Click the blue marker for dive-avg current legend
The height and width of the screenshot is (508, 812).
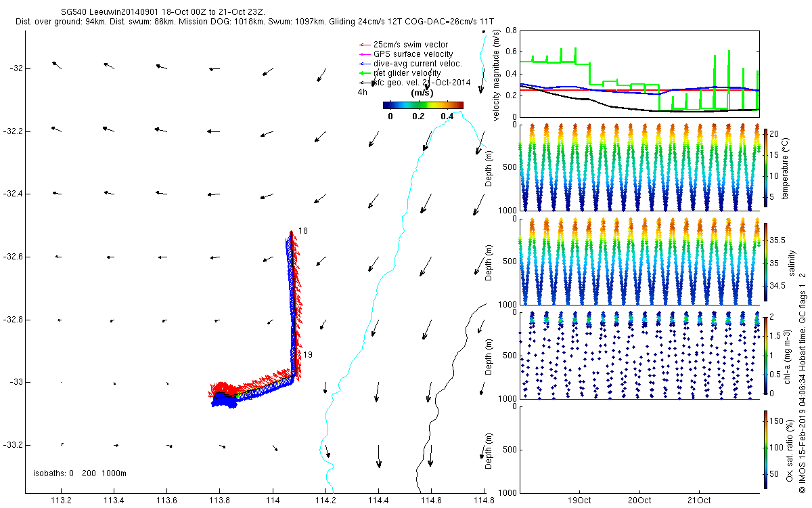[x=363, y=64]
